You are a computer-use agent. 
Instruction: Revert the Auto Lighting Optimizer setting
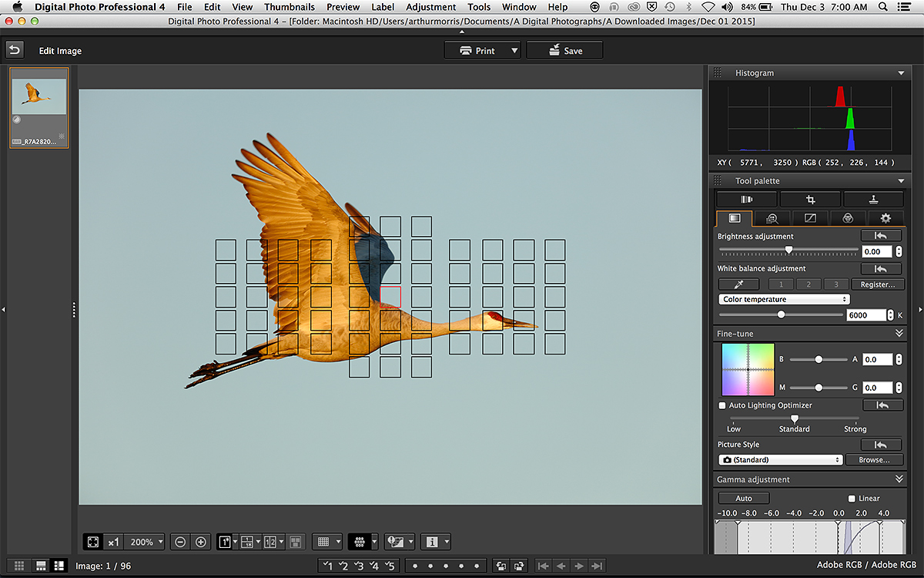coord(882,405)
